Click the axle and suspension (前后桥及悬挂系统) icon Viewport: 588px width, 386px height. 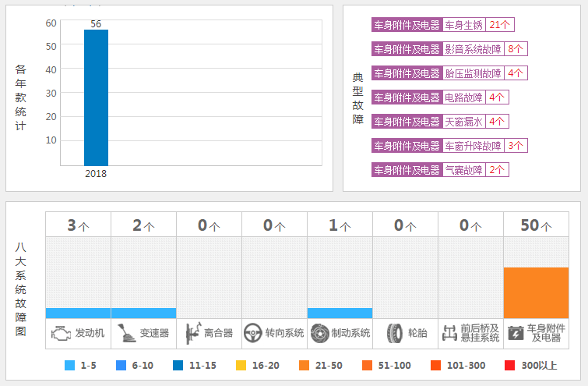pos(449,334)
